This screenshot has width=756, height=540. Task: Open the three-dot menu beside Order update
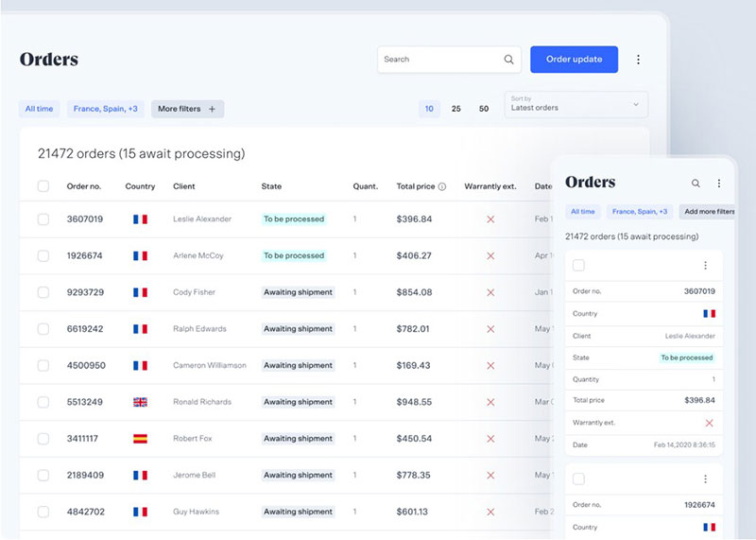(x=639, y=60)
